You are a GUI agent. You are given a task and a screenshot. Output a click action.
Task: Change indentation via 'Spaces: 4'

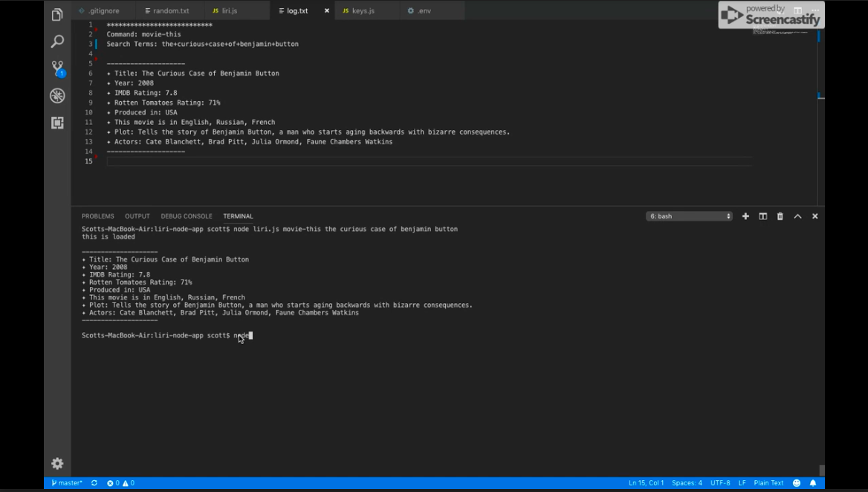coord(687,483)
